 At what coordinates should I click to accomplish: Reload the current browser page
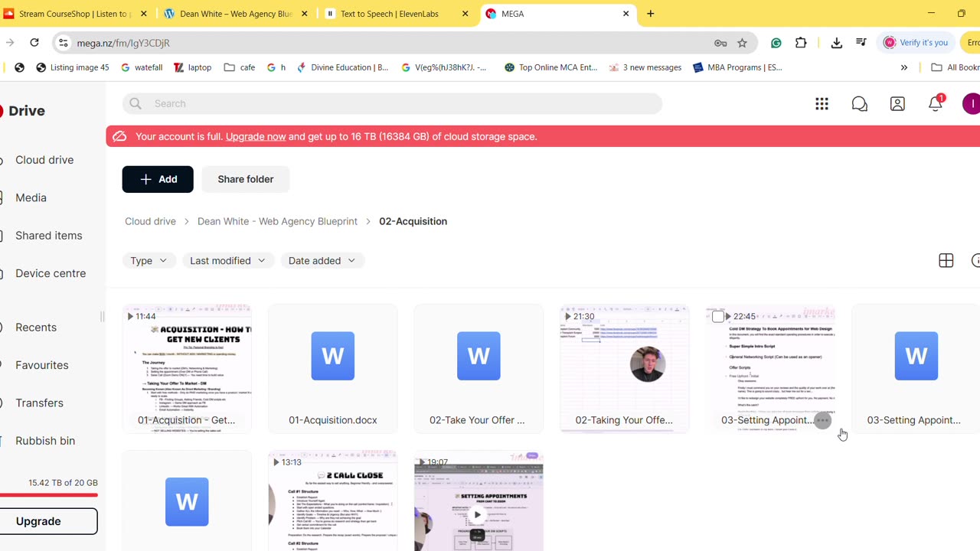pos(34,43)
